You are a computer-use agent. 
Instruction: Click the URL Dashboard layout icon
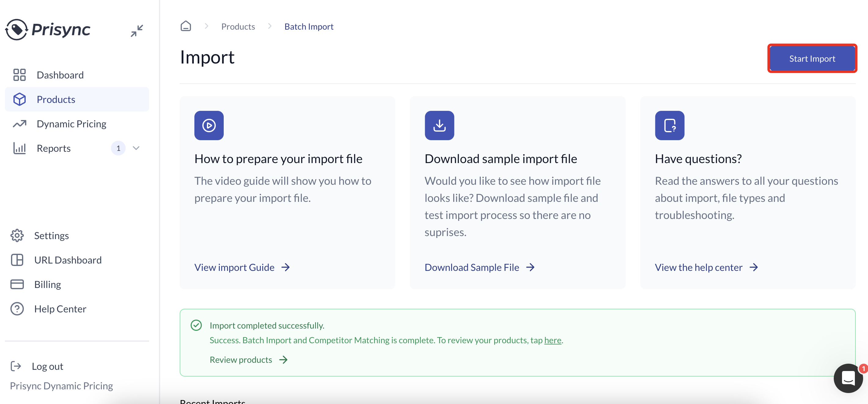pyautogui.click(x=17, y=260)
